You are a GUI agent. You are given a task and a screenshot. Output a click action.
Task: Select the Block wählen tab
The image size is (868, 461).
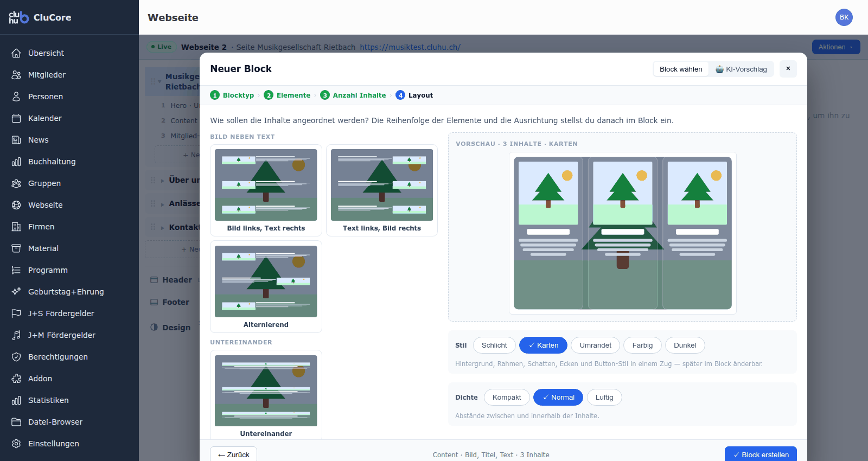(x=681, y=69)
